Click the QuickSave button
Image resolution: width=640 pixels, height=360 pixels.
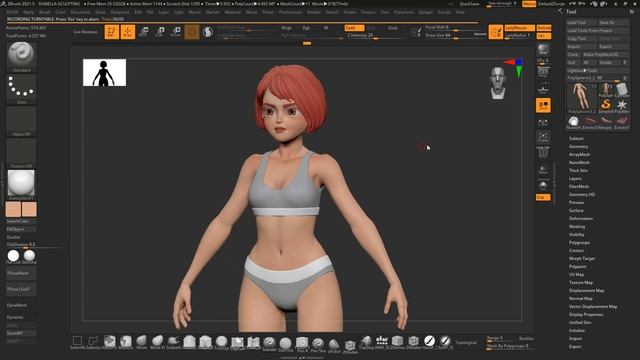tap(469, 4)
